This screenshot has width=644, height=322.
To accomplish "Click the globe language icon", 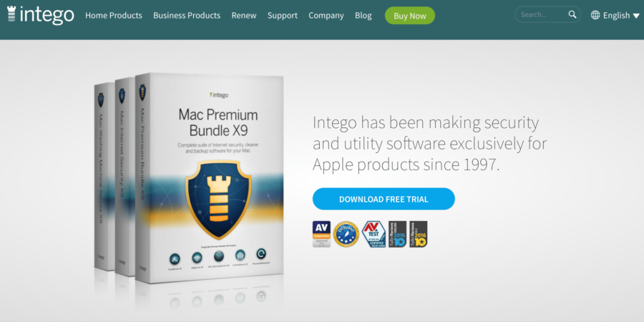I will point(595,15).
